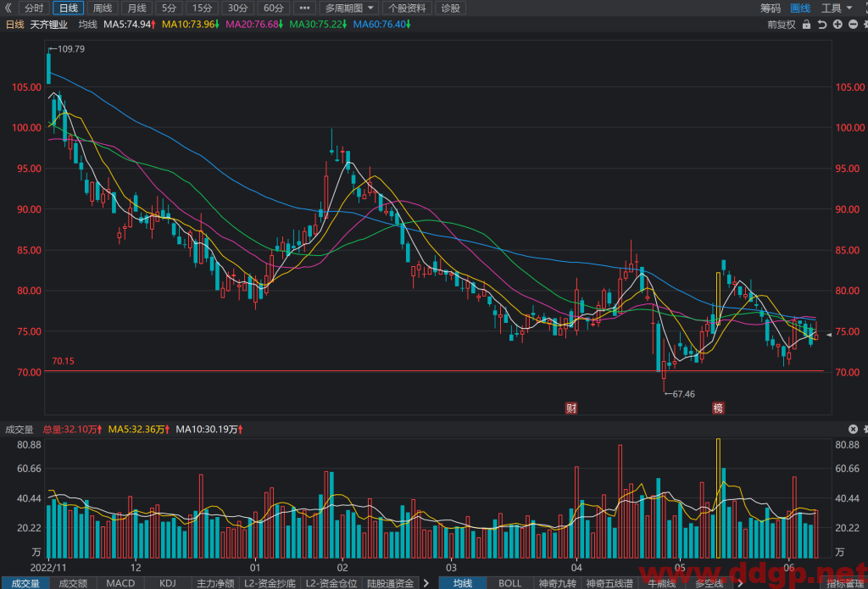Switch sub-indicator to L2-资金抄底
Viewport: 868px width, 589px height.
(x=270, y=583)
